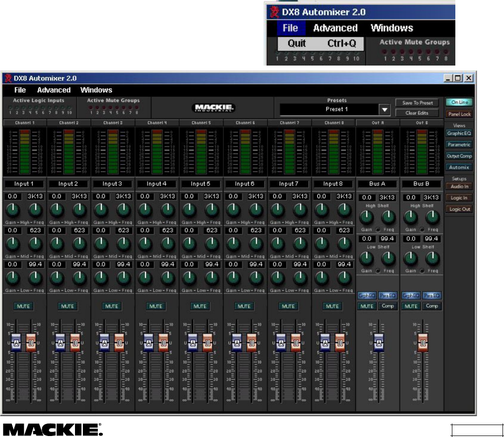Click Input 1 high gain knob
The width and height of the screenshot is (504, 437).
click(x=12, y=210)
